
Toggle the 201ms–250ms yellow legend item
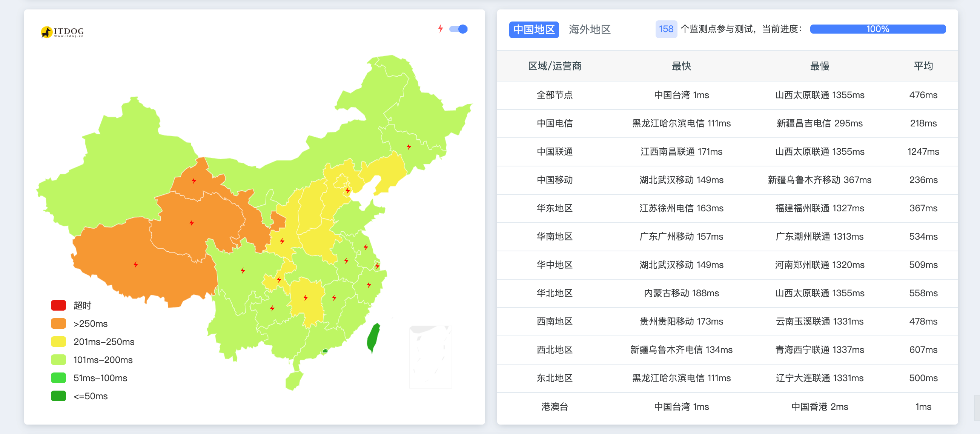point(58,342)
